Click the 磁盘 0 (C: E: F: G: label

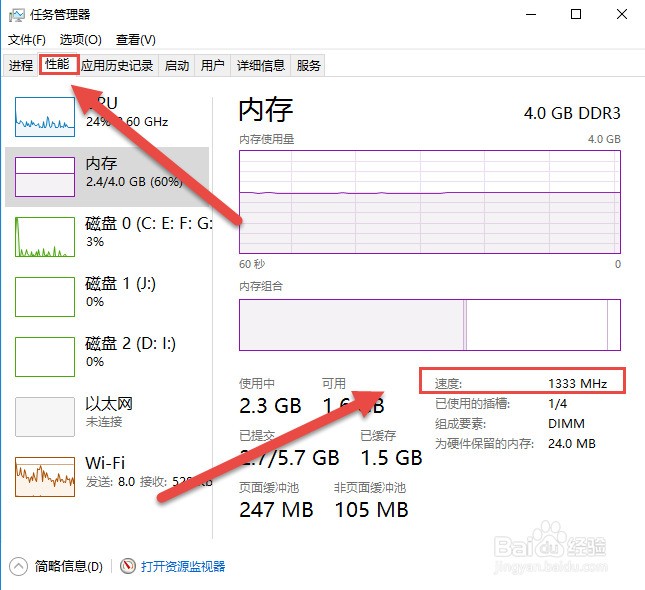click(148, 223)
